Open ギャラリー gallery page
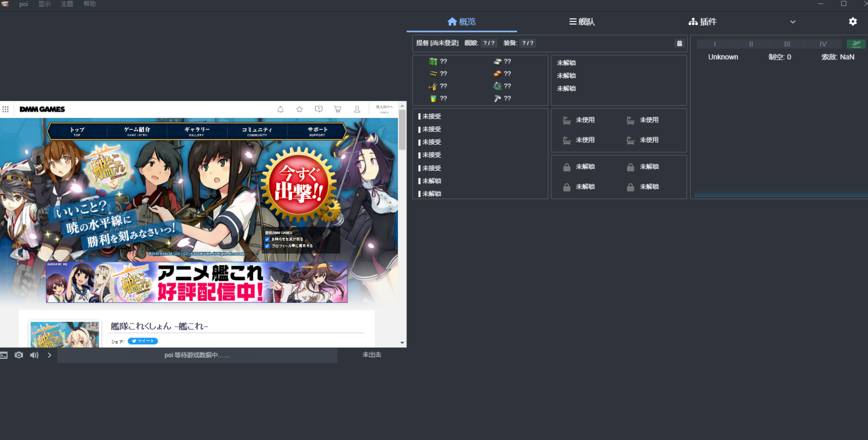This screenshot has height=440, width=868. pos(197,131)
